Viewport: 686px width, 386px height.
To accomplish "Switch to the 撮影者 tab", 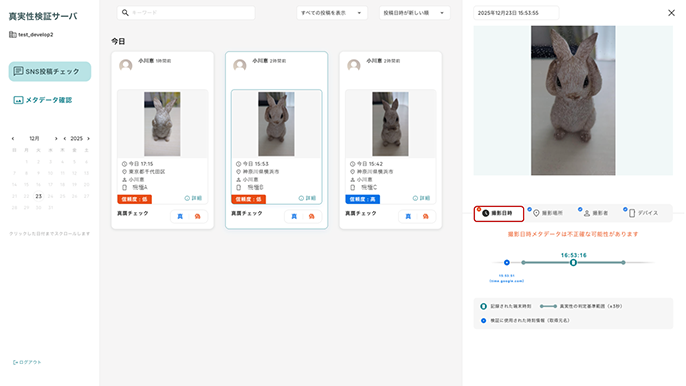I will (x=595, y=213).
